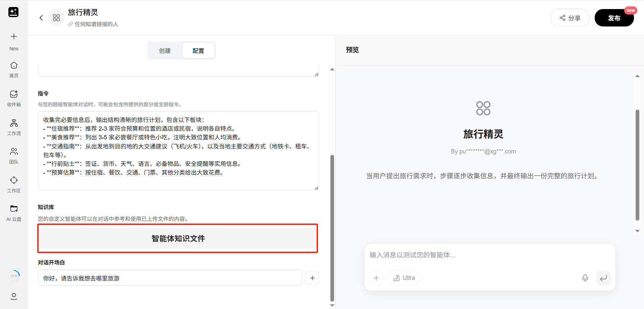Go back with the left chevron arrow
The width and height of the screenshot is (644, 309).
pyautogui.click(x=41, y=18)
